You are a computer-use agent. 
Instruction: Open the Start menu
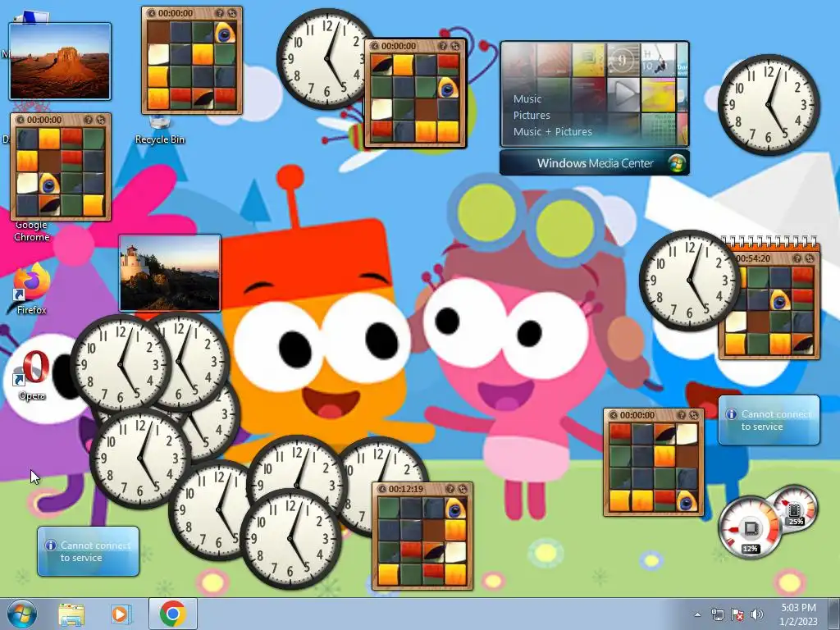21,614
